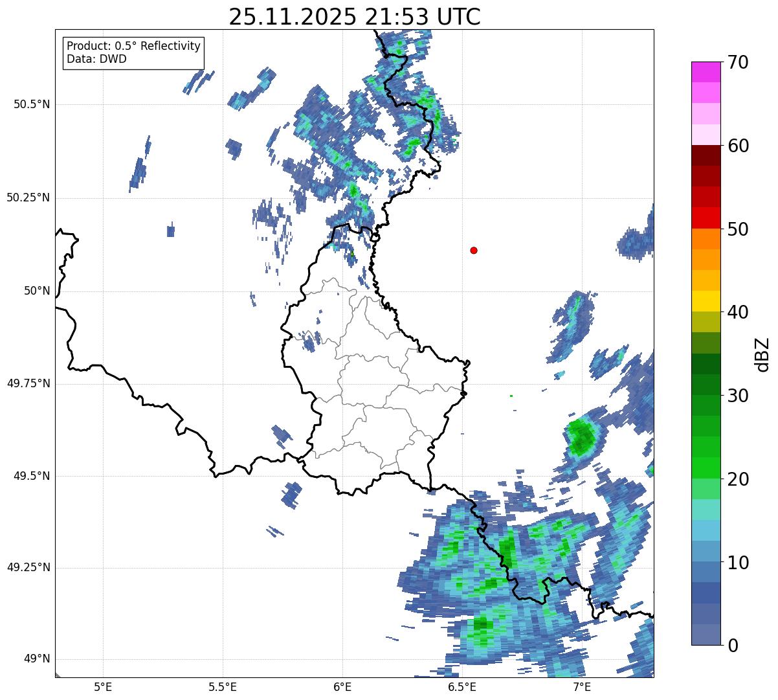The image size is (778, 700).
Task: Click the intense green rain cell near 7°E
Action: (x=581, y=437)
